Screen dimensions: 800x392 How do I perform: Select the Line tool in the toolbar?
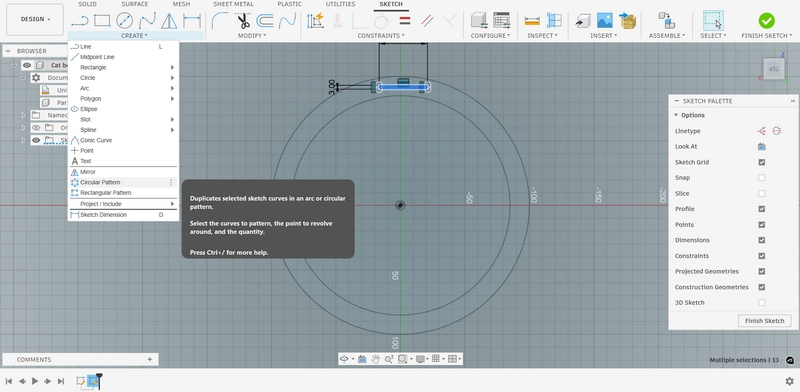pyautogui.click(x=80, y=21)
